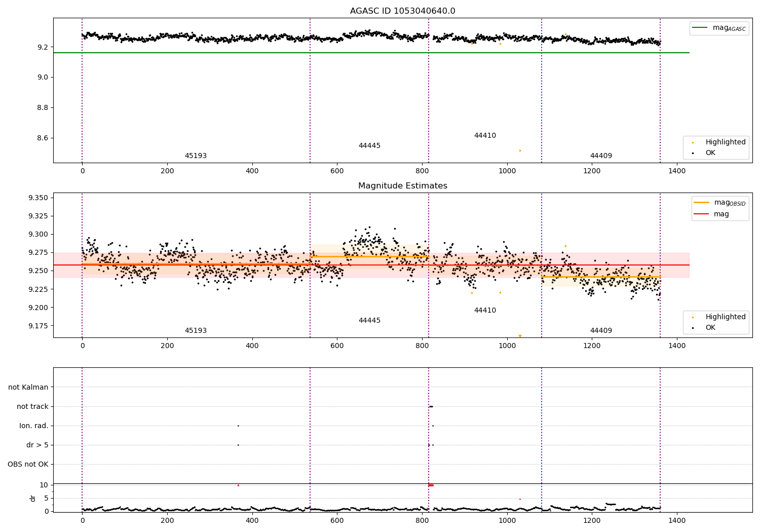
Task: Click the 'Magnitude Estimates' plot title
Action: [x=402, y=186]
